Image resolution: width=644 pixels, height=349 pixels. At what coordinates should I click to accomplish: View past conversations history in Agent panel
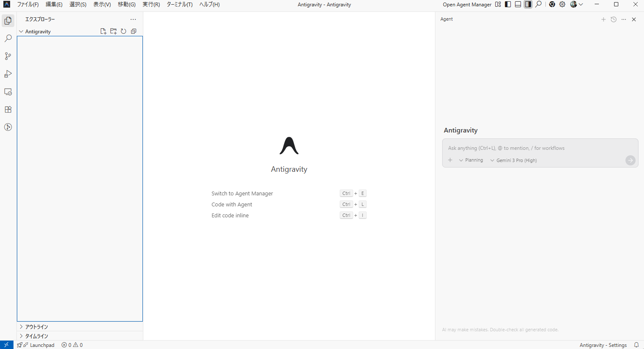click(614, 19)
